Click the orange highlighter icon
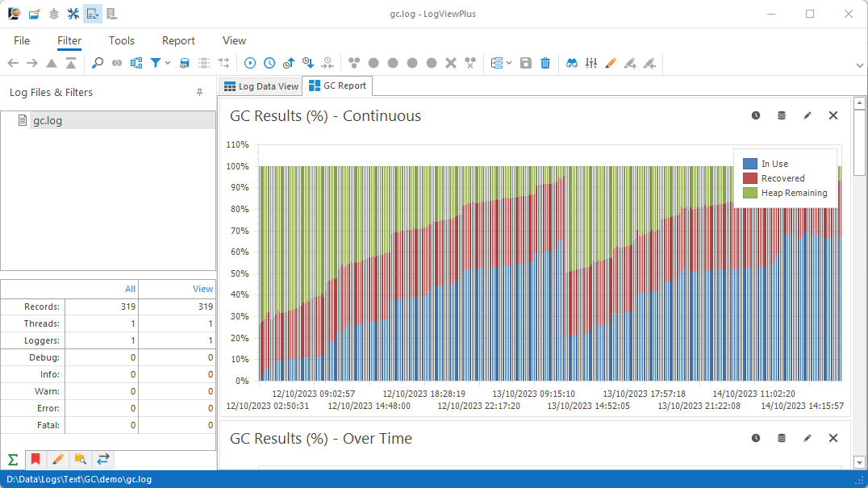 click(611, 63)
